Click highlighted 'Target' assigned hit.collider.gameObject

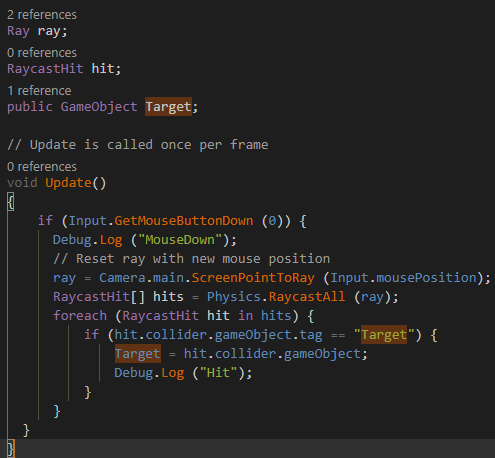138,354
